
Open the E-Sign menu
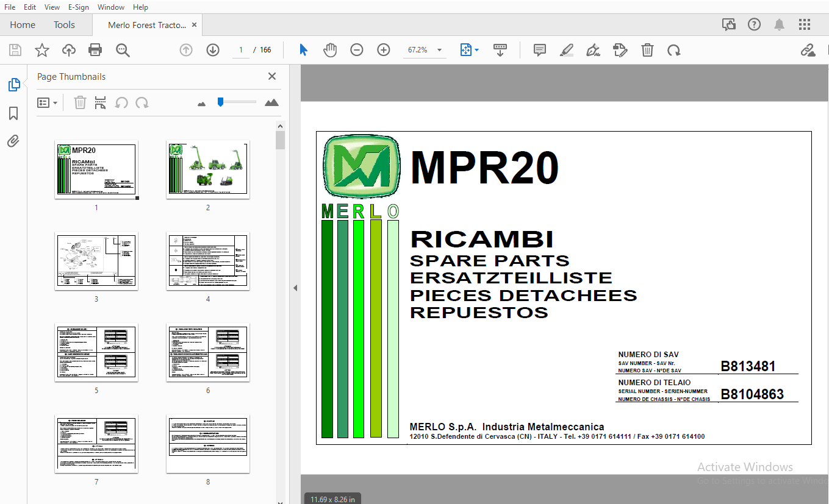coord(78,7)
